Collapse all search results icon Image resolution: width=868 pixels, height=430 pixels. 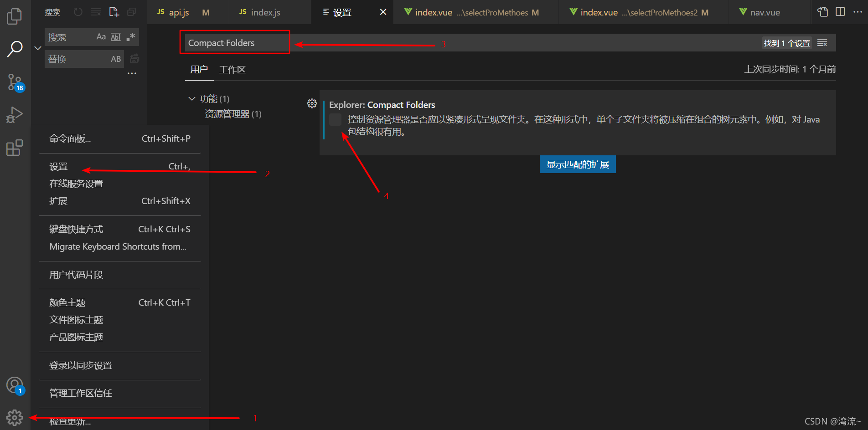click(x=131, y=12)
